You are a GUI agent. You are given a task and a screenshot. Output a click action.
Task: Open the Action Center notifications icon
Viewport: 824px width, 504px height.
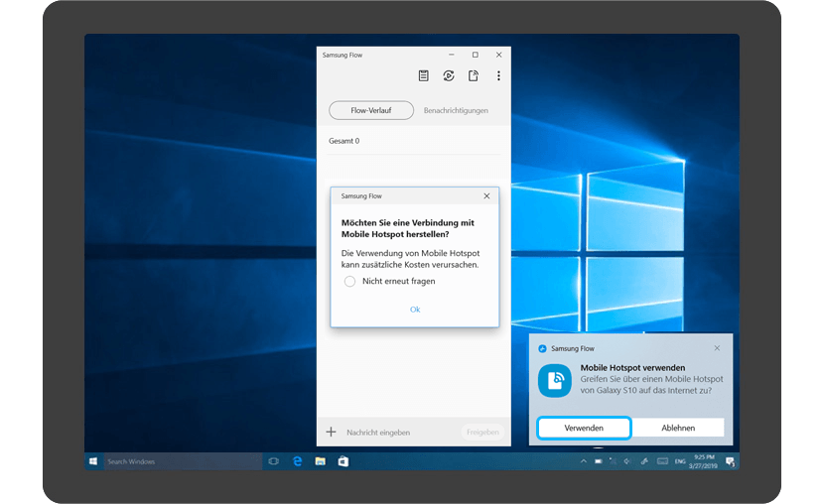(730, 461)
